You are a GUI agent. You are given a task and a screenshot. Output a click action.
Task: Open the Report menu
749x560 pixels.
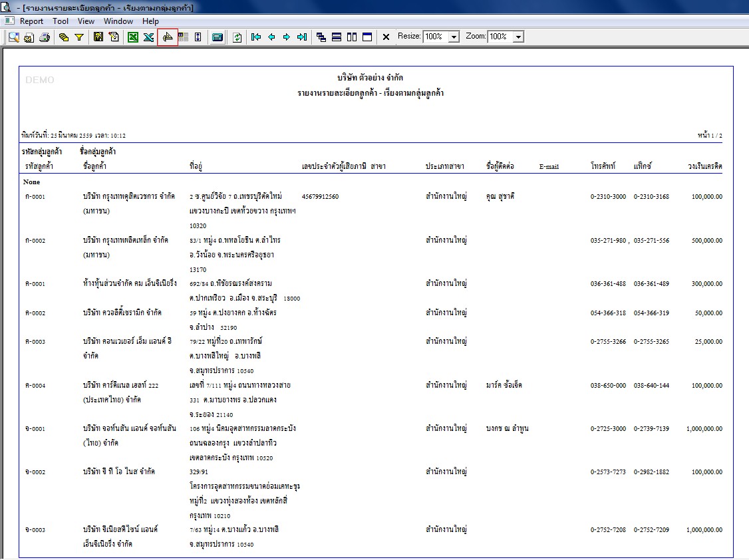point(31,21)
